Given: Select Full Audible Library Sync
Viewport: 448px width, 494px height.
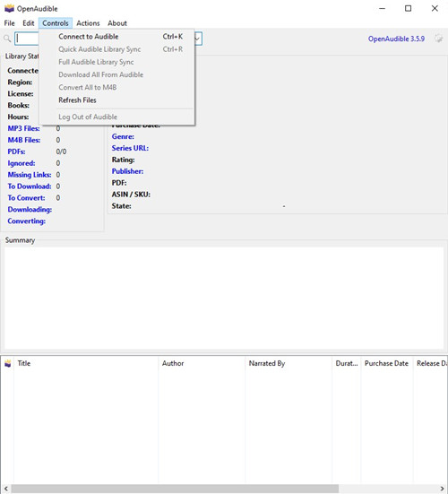Looking at the screenshot, I should (x=116, y=62).
